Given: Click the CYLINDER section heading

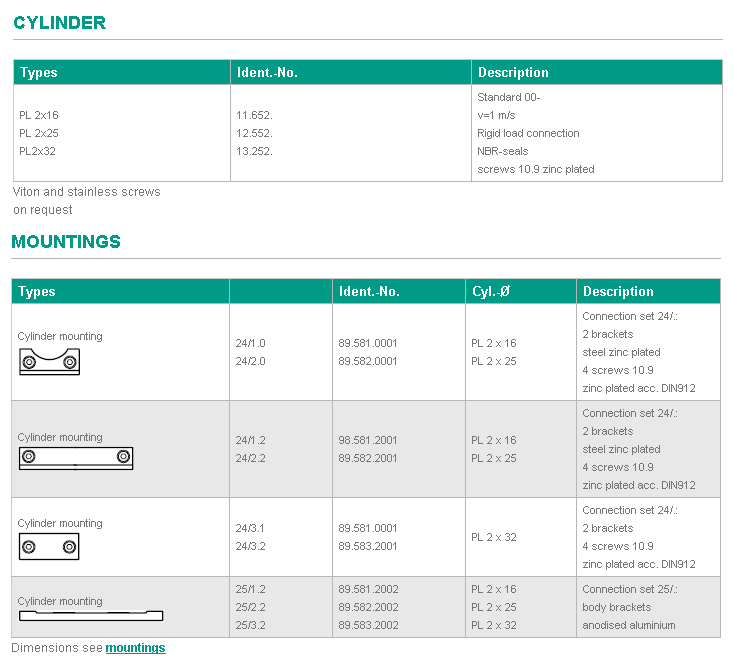Looking at the screenshot, I should (x=60, y=23).
